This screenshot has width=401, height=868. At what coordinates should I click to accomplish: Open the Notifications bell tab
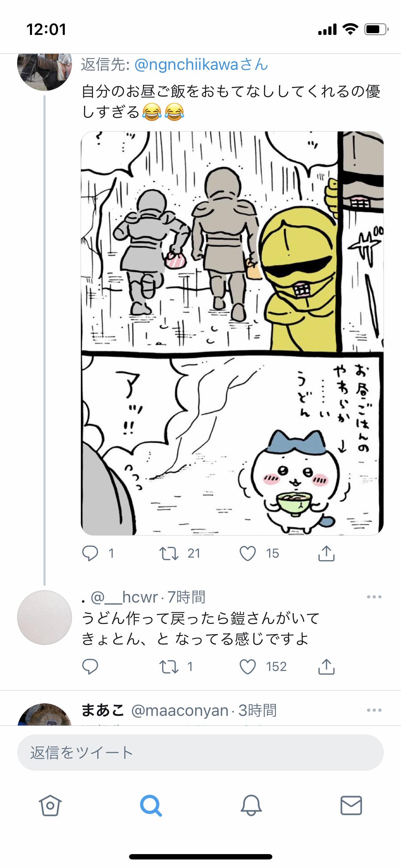[251, 805]
